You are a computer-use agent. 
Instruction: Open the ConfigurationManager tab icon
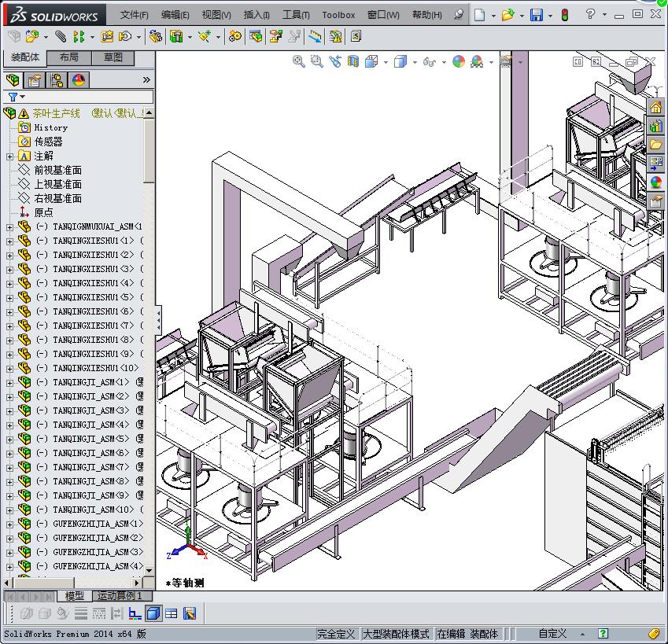56,80
